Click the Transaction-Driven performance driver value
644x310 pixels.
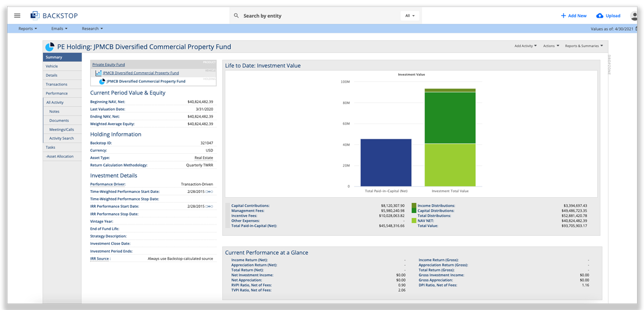pos(197,184)
